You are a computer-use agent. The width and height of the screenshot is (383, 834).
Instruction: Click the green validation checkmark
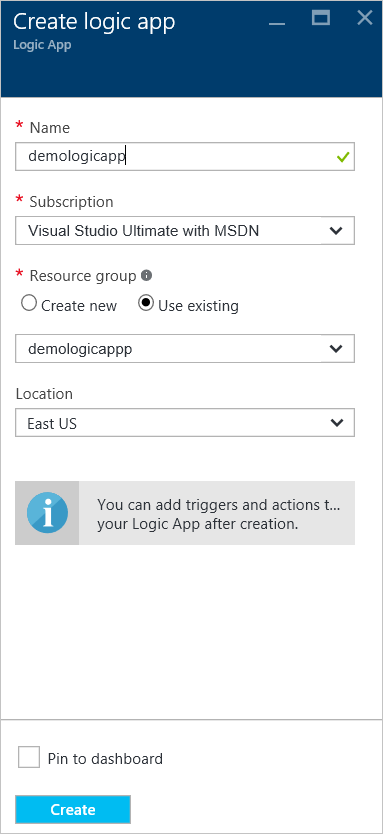click(x=343, y=157)
